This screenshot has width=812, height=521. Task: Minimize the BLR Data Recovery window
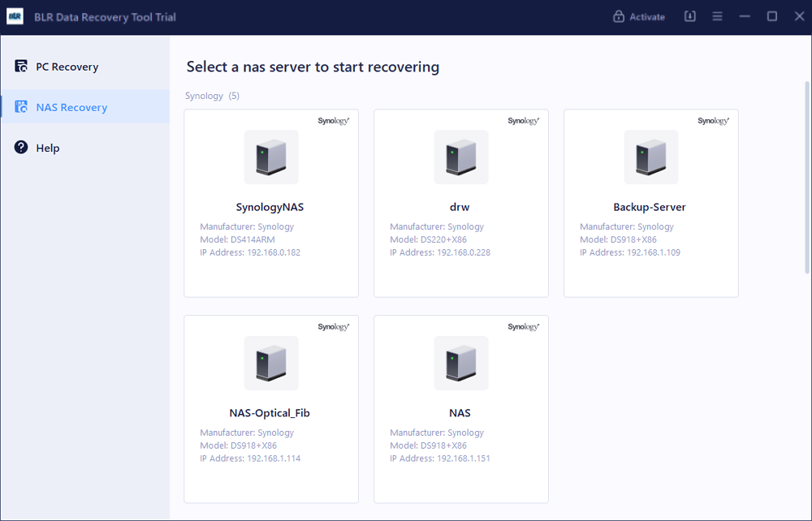coord(745,16)
